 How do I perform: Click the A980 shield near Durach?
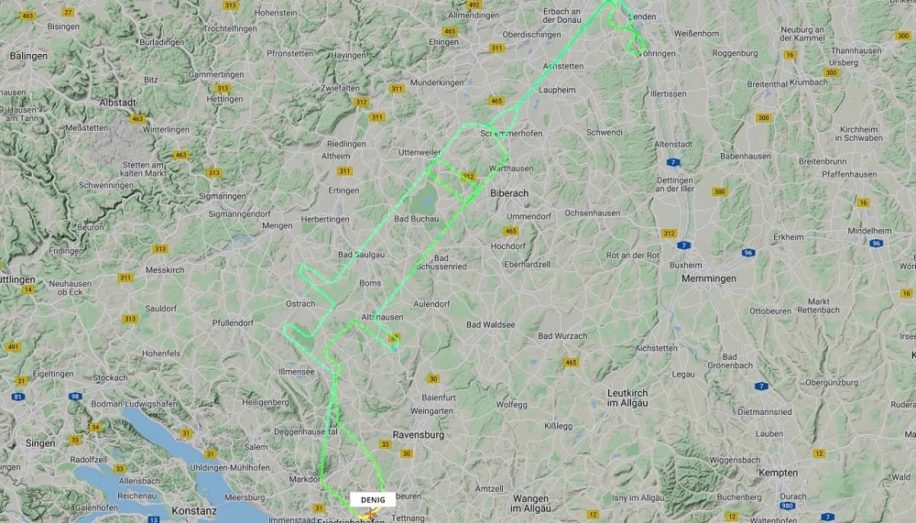(x=787, y=506)
